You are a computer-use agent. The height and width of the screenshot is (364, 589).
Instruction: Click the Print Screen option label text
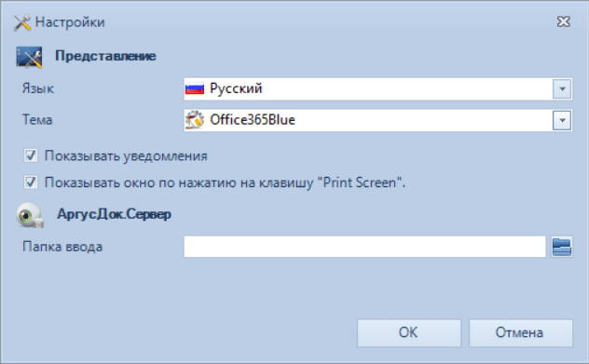(225, 182)
